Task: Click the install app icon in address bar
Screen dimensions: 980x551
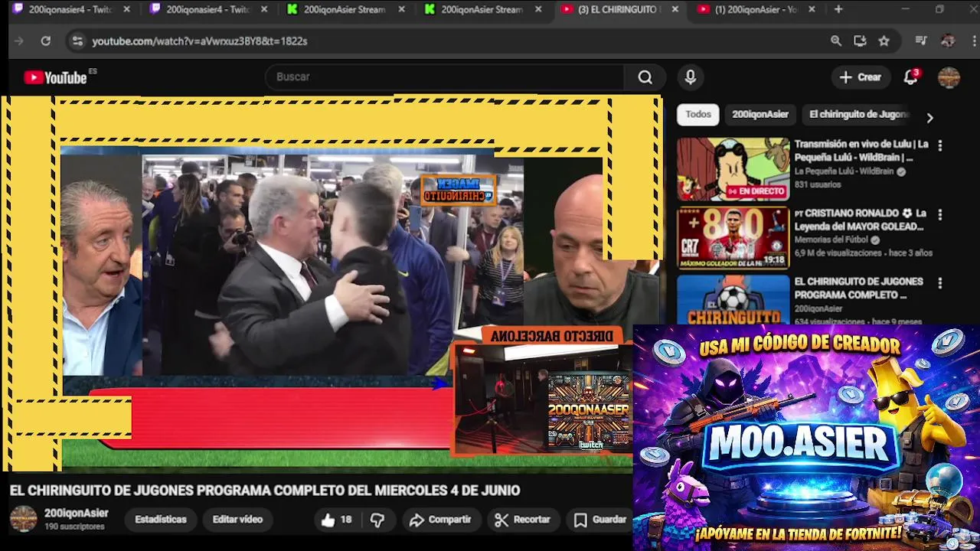Action: coord(860,41)
